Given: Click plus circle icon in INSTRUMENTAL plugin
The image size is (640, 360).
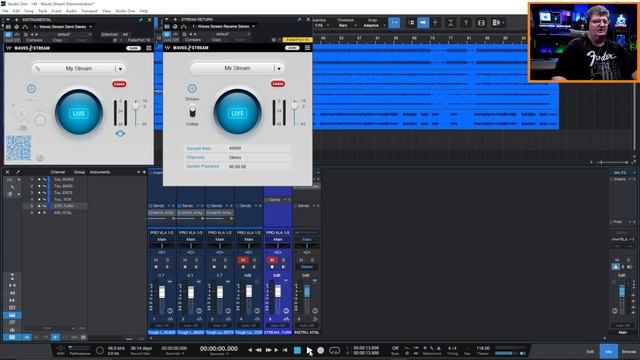Looking at the screenshot, I should [x=31, y=89].
